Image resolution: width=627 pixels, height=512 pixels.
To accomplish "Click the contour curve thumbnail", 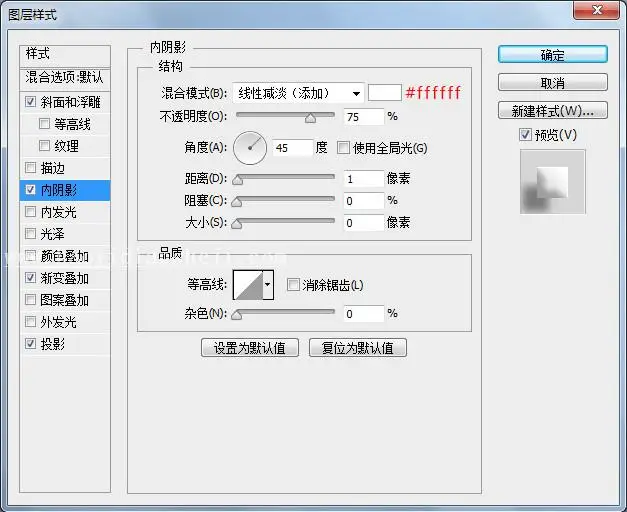I will pyautogui.click(x=248, y=285).
